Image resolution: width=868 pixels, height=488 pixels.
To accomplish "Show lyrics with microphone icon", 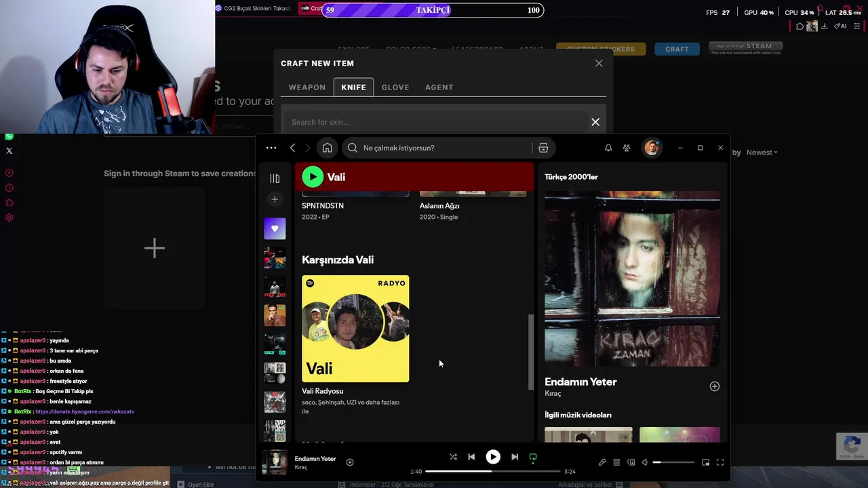I will [601, 462].
